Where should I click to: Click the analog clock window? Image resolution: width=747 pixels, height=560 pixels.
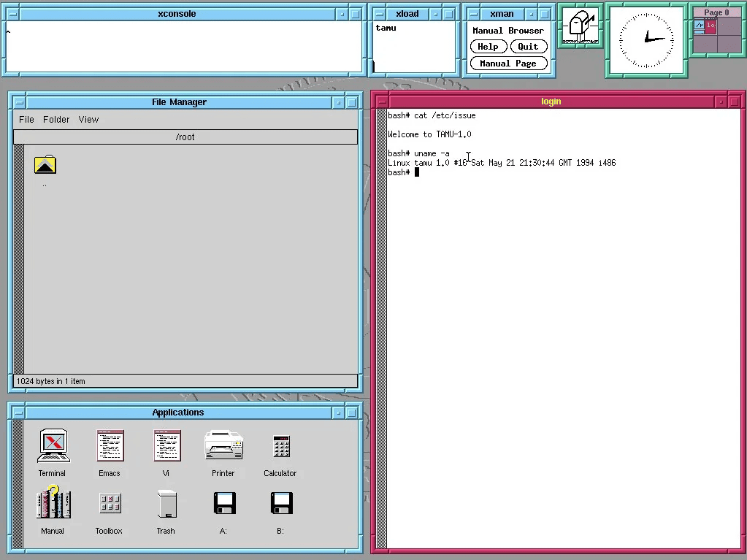point(646,40)
